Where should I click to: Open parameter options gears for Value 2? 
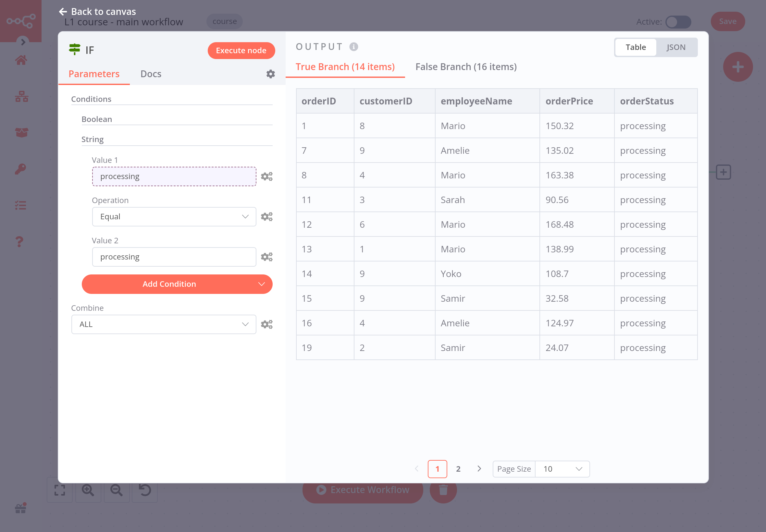(266, 257)
